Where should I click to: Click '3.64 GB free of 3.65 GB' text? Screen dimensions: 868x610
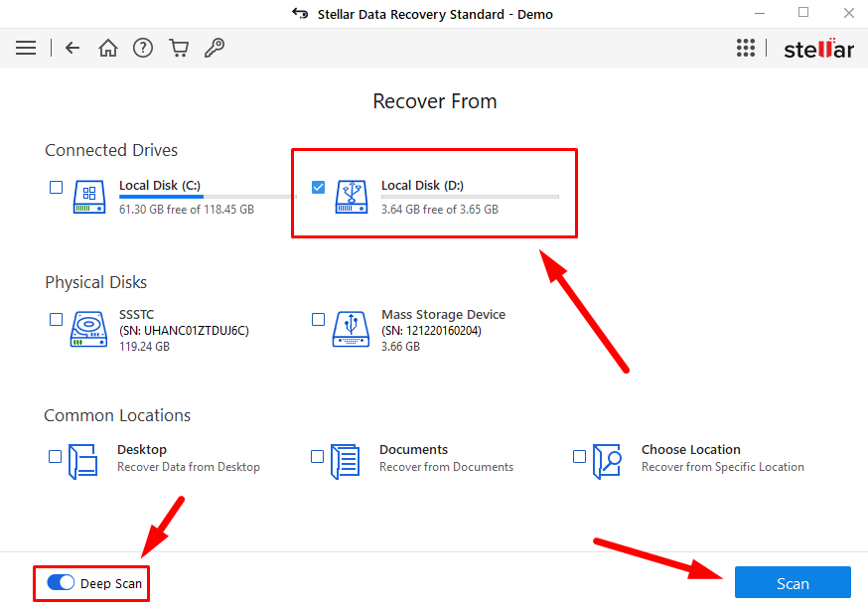point(440,210)
